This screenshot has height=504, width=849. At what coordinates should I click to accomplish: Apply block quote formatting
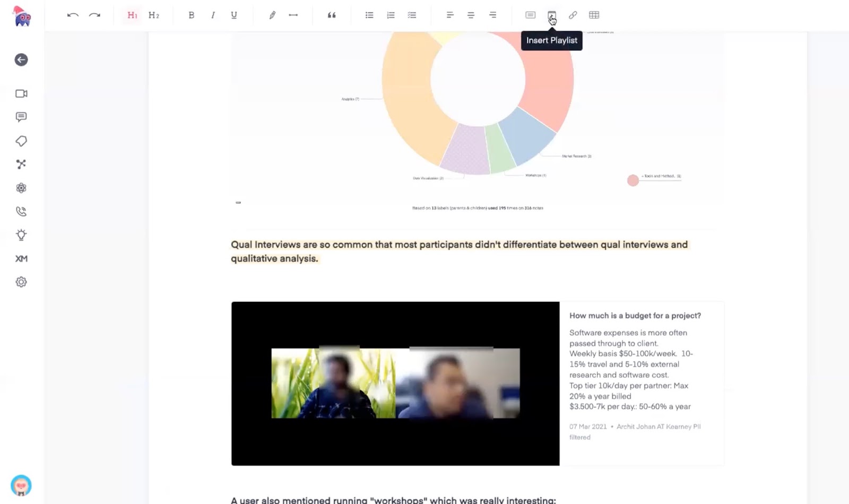click(x=332, y=15)
